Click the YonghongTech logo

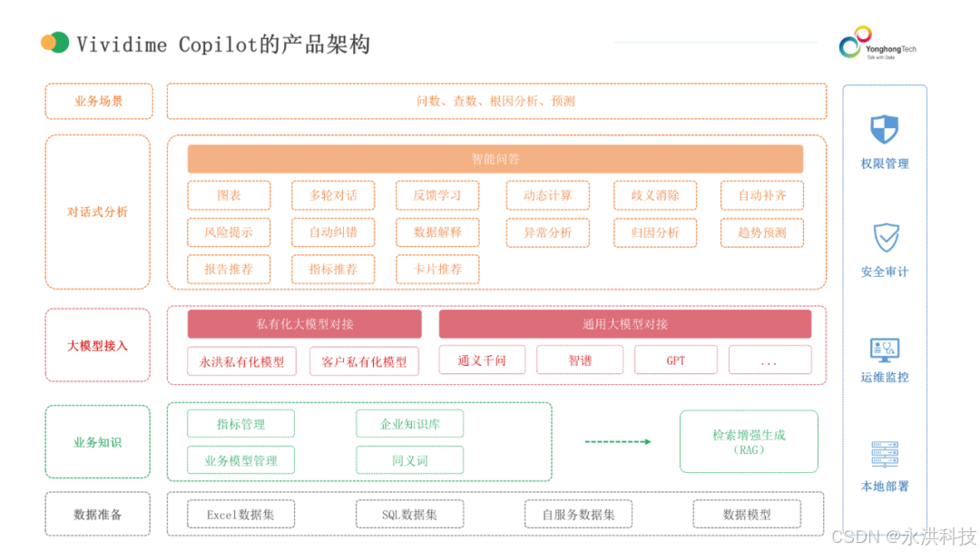[x=877, y=43]
